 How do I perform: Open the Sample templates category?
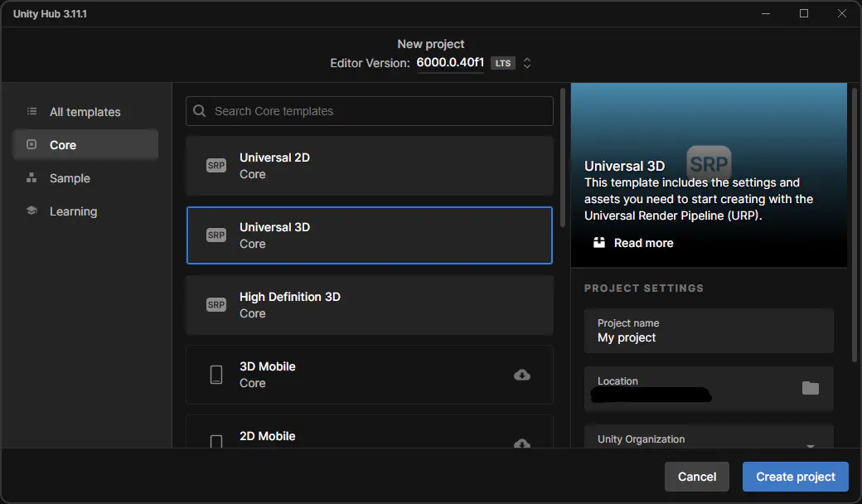[70, 178]
